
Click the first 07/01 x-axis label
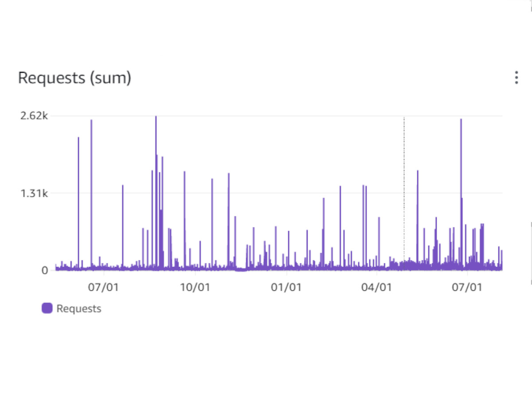[103, 287]
